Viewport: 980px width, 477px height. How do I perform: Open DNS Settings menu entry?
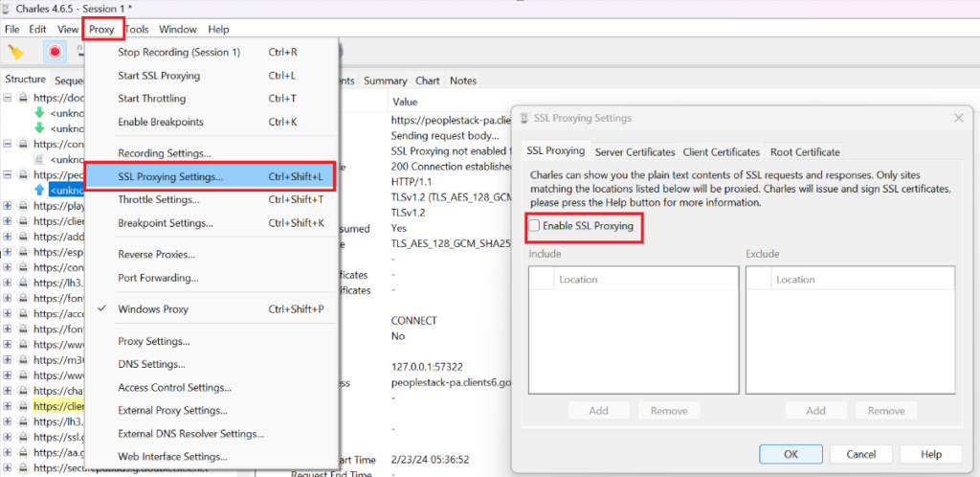coord(212,364)
